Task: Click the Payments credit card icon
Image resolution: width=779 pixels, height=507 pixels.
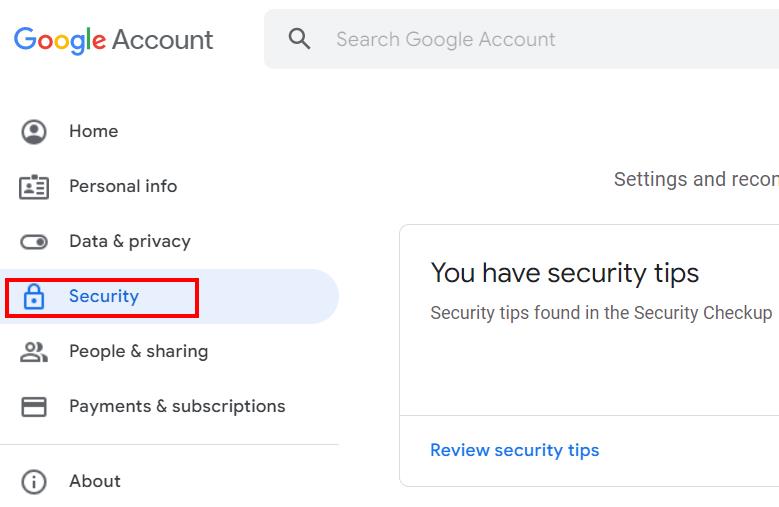Action: (34, 407)
